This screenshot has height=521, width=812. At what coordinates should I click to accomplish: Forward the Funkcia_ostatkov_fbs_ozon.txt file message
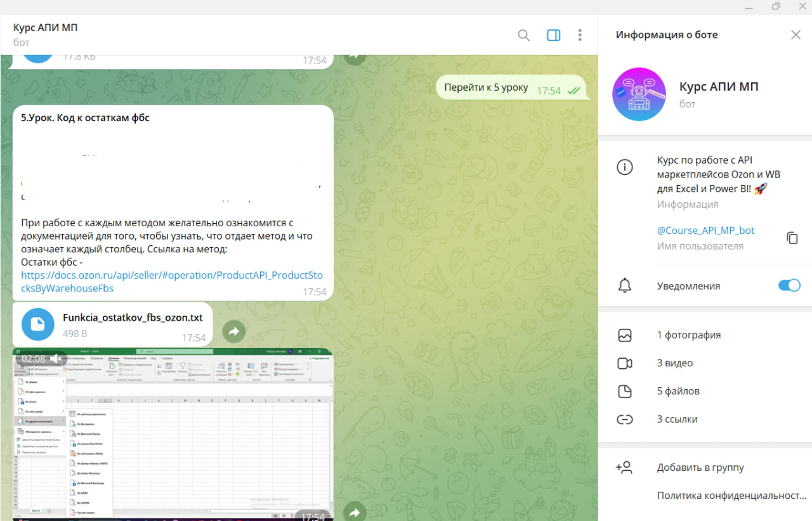233,331
